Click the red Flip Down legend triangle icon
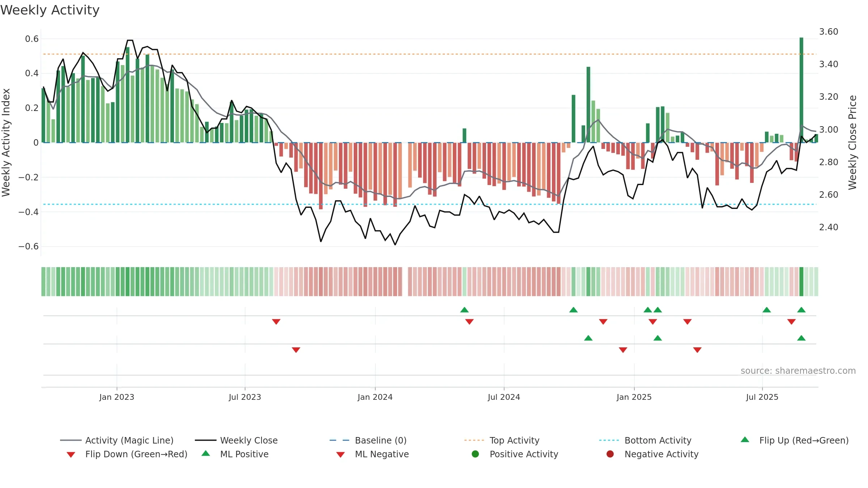Viewport: 868px width, 488px height. [71, 455]
